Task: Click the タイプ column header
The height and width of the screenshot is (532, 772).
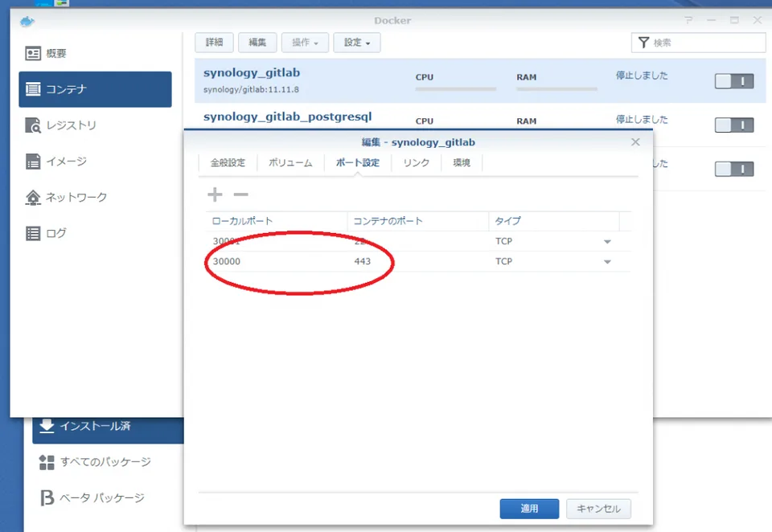Action: click(x=554, y=221)
